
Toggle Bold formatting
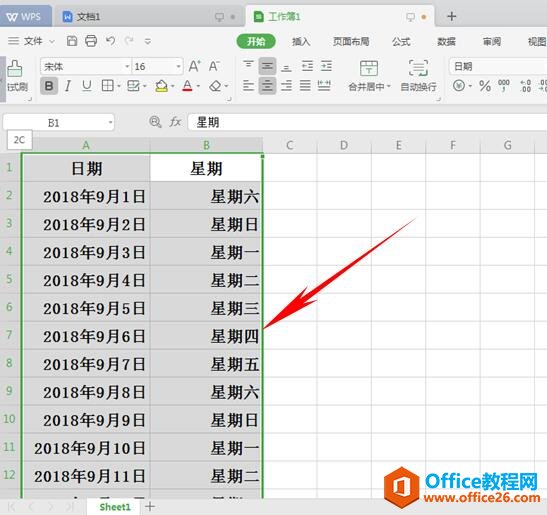coord(49,86)
